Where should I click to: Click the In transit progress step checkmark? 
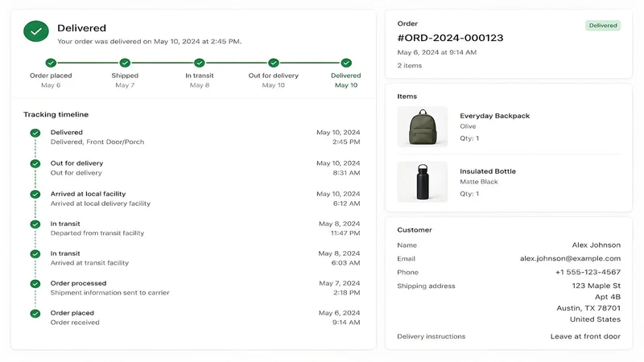click(200, 63)
